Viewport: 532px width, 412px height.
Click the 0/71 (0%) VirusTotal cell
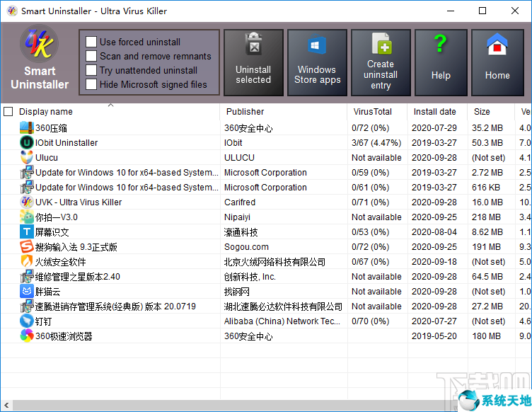[x=371, y=202]
